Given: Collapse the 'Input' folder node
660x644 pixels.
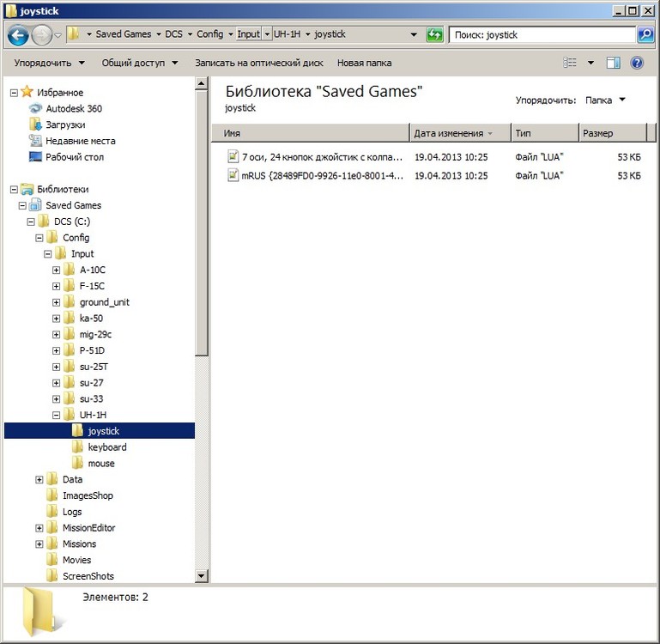Looking at the screenshot, I should (x=47, y=254).
